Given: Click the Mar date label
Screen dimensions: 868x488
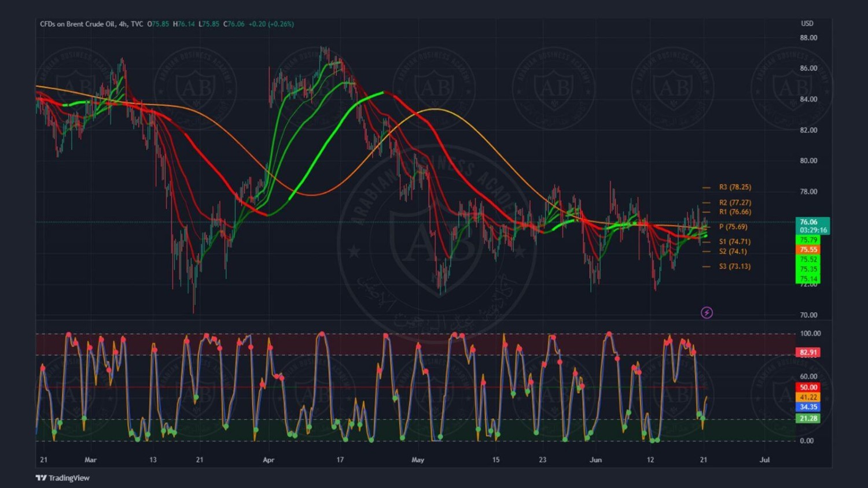Looking at the screenshot, I should (90, 460).
